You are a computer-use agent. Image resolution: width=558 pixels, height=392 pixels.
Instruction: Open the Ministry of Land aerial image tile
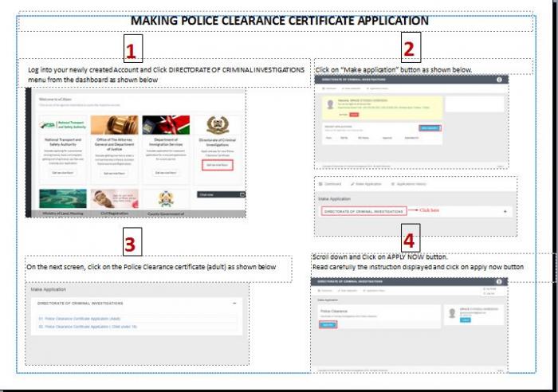point(63,198)
